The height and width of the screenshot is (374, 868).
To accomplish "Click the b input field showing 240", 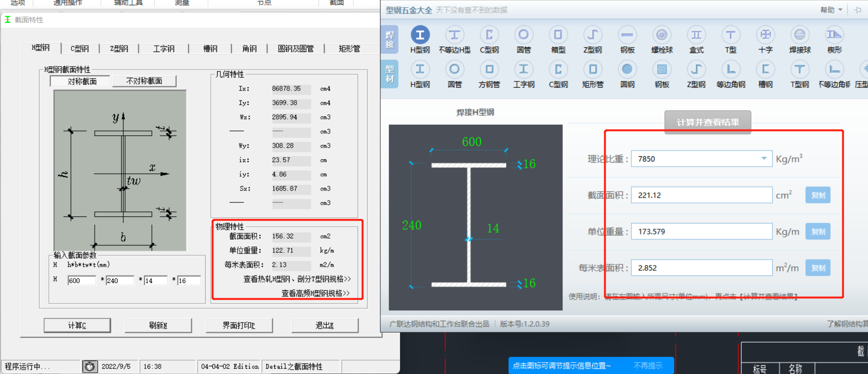I will point(120,281).
